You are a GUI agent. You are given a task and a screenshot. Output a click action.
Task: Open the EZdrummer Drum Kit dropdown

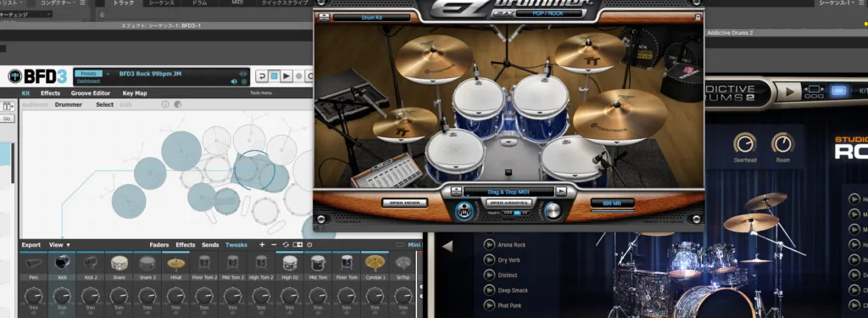pyautogui.click(x=371, y=18)
